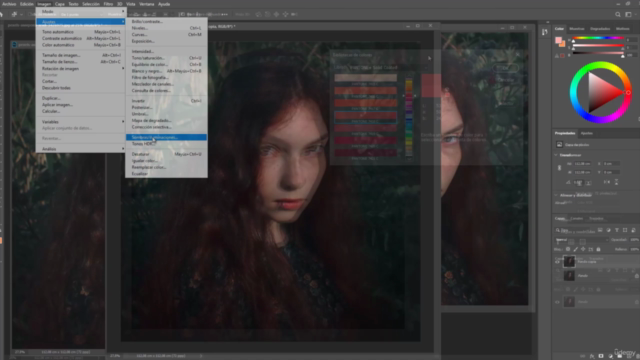The height and width of the screenshot is (360, 640).
Task: Open the workspace switcher icon
Action: (629, 14)
